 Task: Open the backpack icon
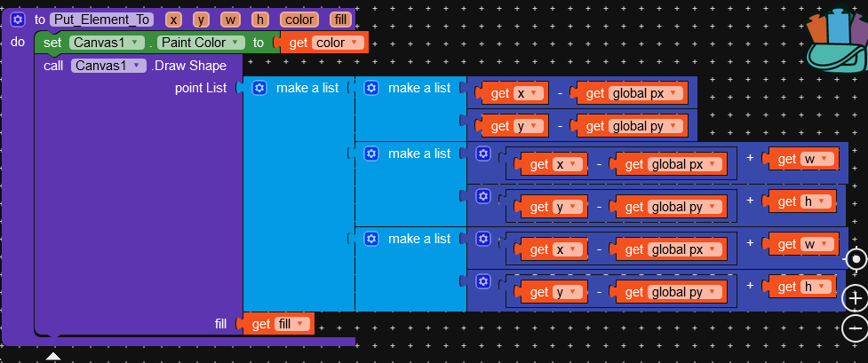[836, 39]
